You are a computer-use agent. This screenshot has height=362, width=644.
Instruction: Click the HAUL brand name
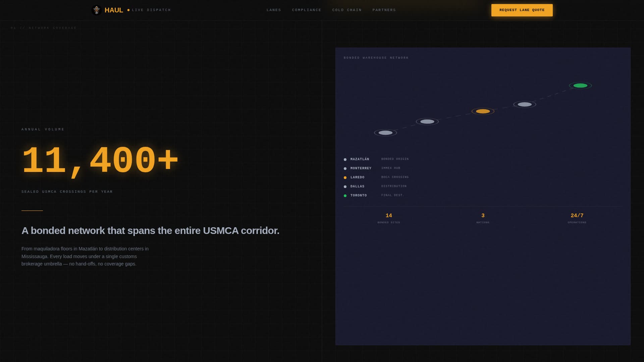[x=114, y=10]
